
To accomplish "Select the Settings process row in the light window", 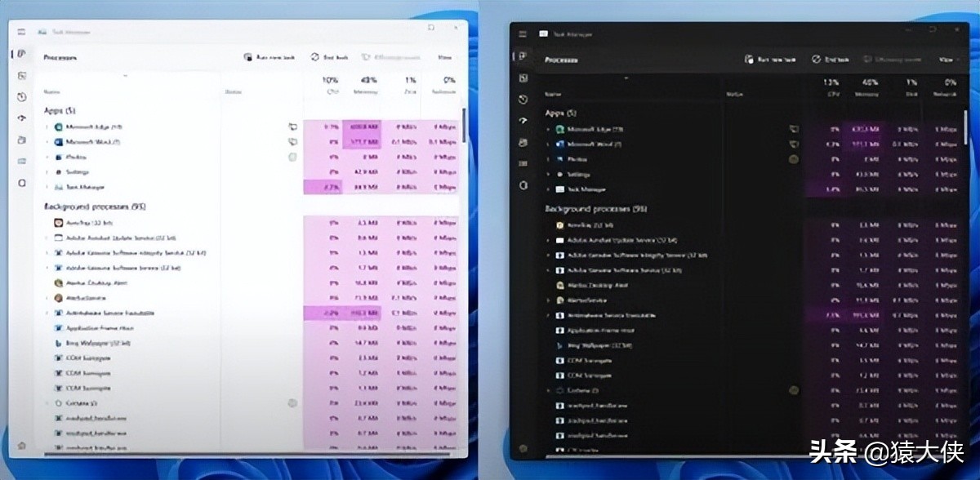I will pos(250,172).
